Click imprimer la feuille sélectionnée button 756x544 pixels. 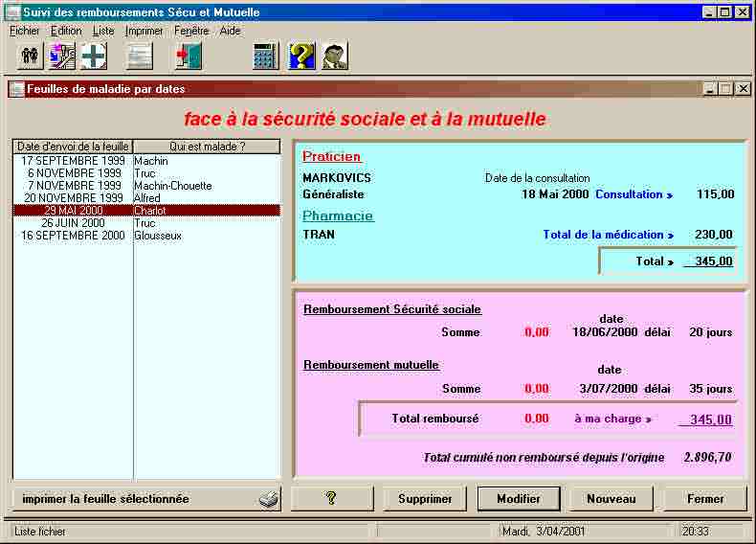click(145, 499)
